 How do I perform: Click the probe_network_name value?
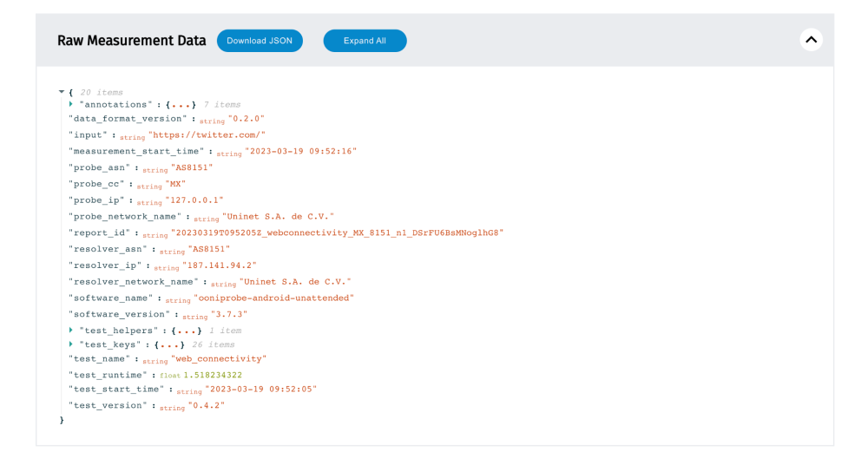pyautogui.click(x=278, y=216)
